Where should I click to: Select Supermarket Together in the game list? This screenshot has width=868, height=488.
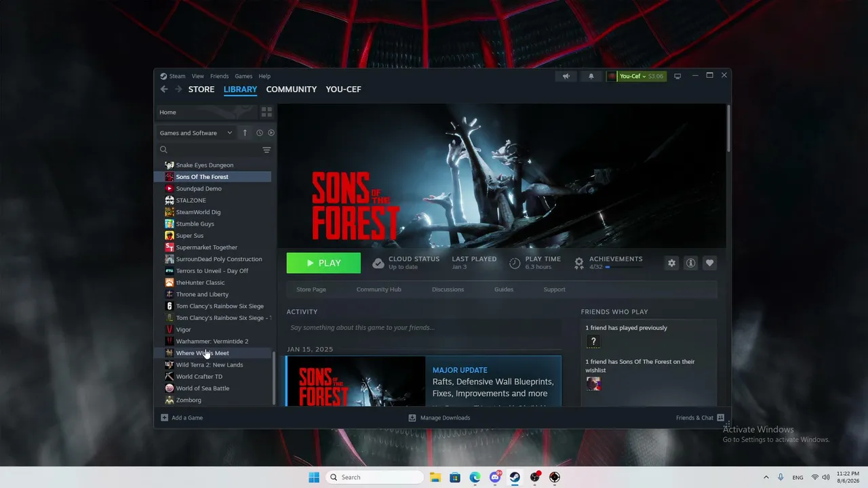(213, 247)
